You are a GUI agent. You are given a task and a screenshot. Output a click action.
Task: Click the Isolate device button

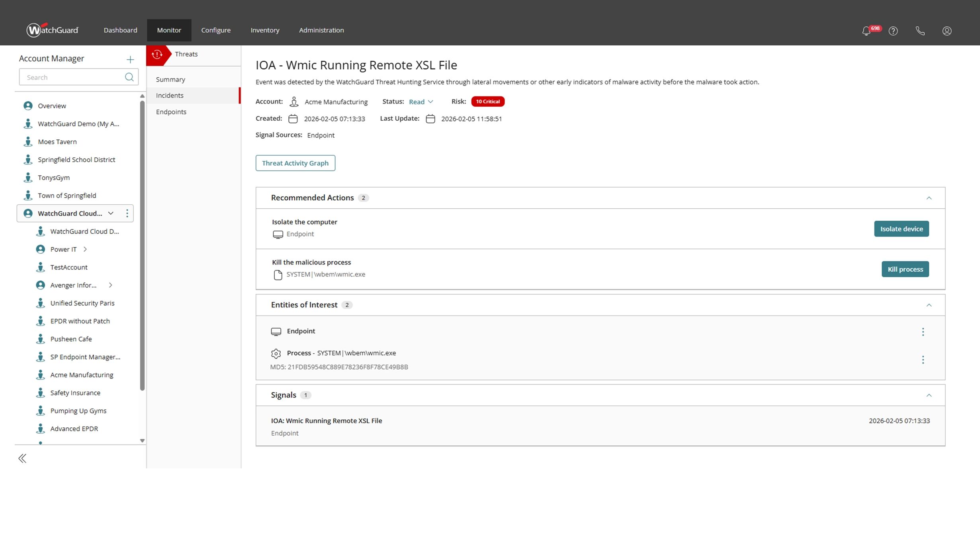pos(901,229)
